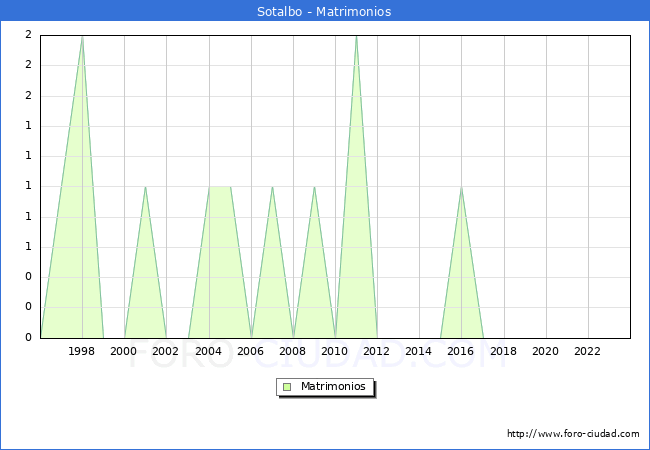Viewport: 650px width, 450px height.
Task: Click the 1998 data peak
Action: (82, 37)
